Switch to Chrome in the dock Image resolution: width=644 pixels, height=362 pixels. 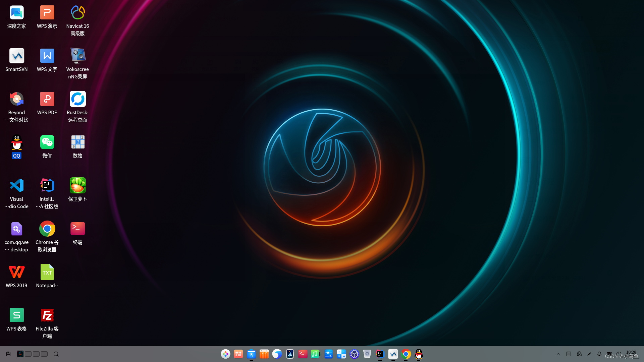[406, 354]
